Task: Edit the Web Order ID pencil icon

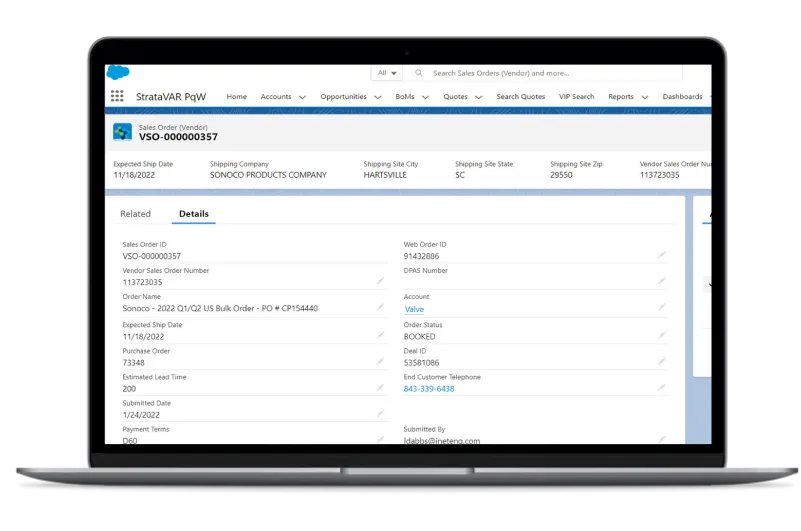Action: 662,255
